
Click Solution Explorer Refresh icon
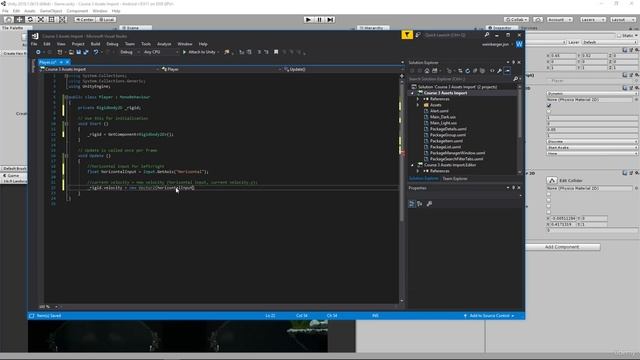click(x=468, y=71)
